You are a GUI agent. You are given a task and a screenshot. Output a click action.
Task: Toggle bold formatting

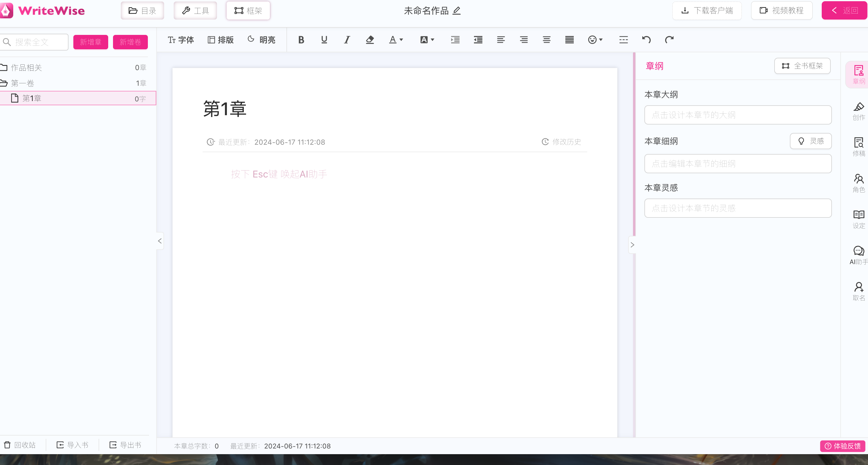click(x=301, y=40)
